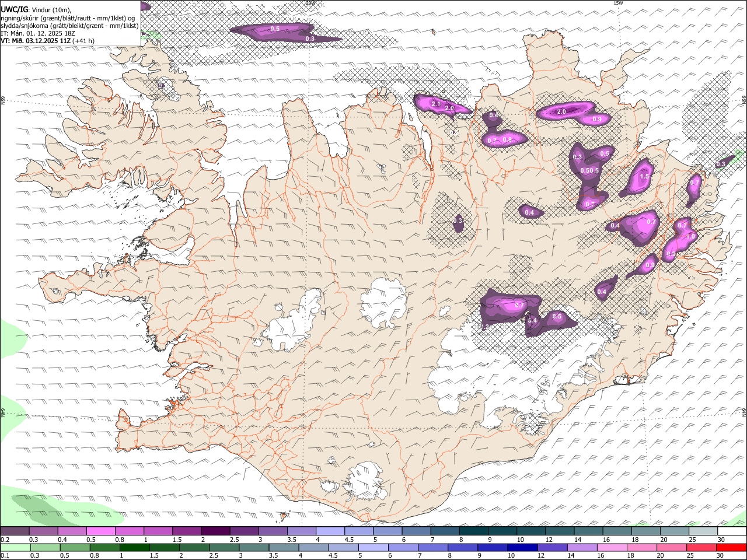Select the bright red 30 swatch, lower scale
747x560 pixels.
coord(731,547)
